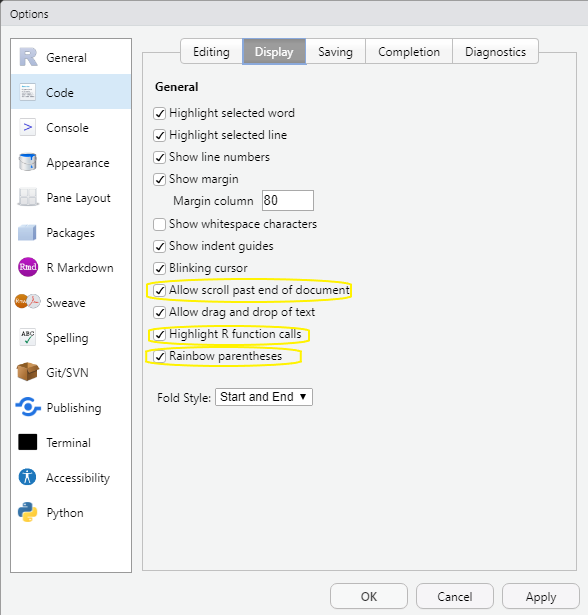
Task: Open the Fold Style dropdown
Action: click(264, 397)
